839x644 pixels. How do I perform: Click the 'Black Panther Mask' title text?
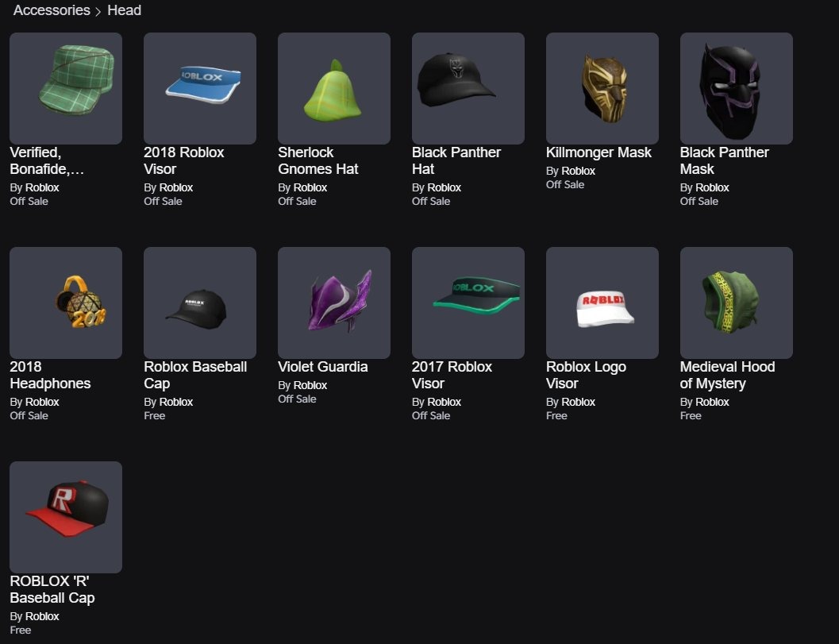click(725, 160)
